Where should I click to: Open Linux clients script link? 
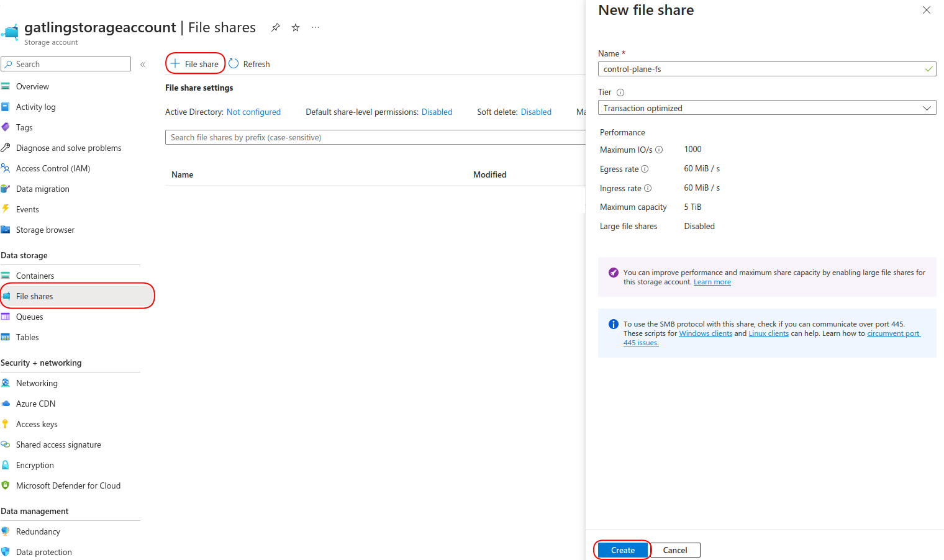click(x=769, y=333)
